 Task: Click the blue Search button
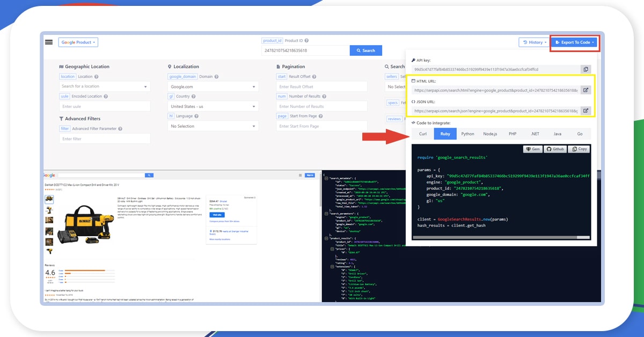coord(366,50)
